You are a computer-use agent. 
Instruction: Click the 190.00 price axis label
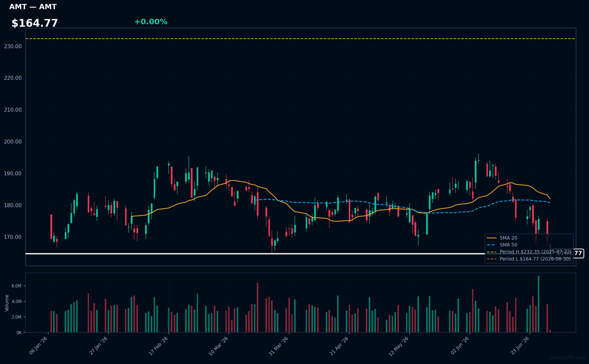(x=13, y=173)
